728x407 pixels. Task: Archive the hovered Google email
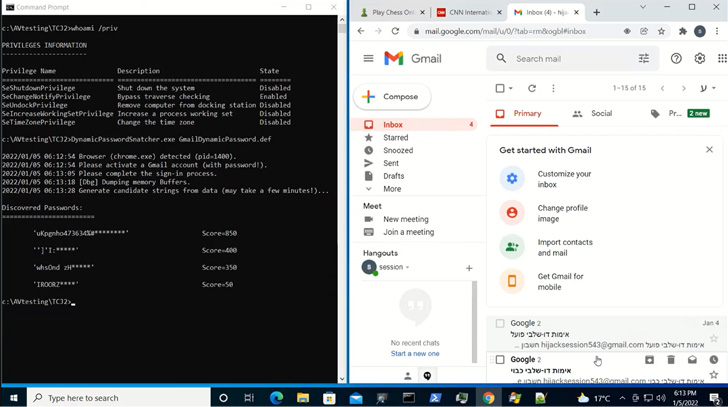tap(649, 360)
